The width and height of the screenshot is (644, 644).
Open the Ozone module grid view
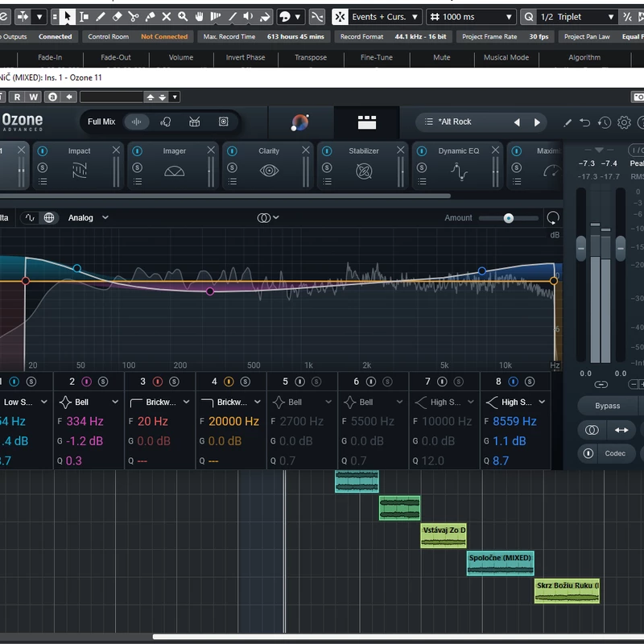click(367, 122)
